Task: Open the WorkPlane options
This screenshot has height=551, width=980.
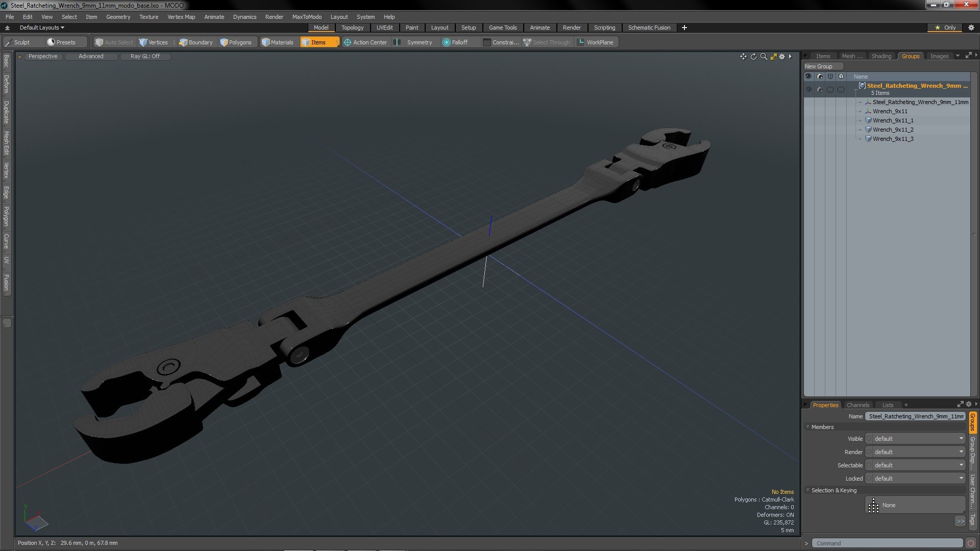Action: [595, 42]
